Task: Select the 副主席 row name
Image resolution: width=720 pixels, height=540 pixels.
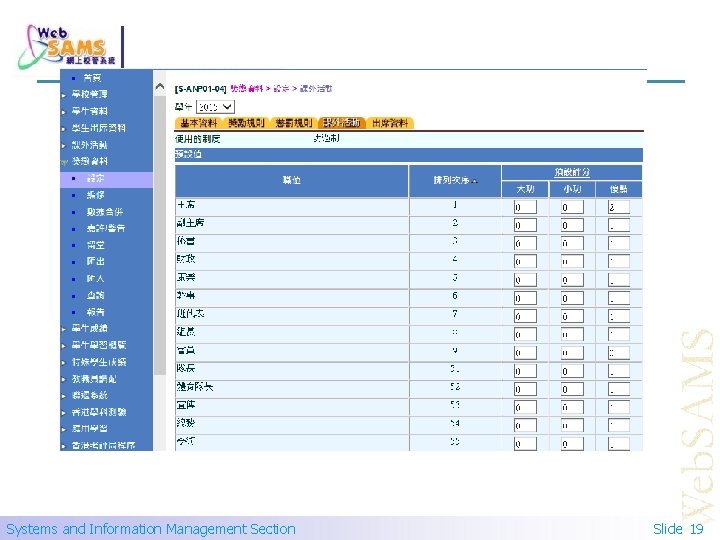Action: pyautogui.click(x=190, y=223)
